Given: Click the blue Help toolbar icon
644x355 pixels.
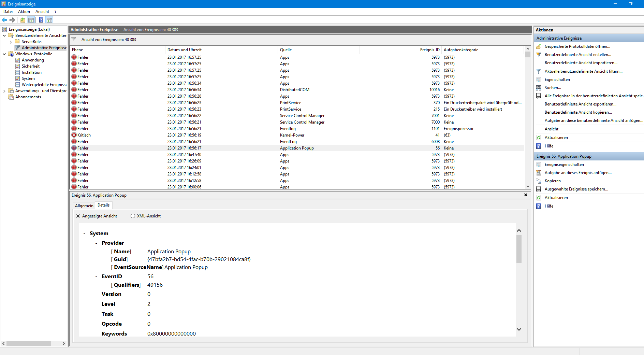Looking at the screenshot, I should (41, 20).
